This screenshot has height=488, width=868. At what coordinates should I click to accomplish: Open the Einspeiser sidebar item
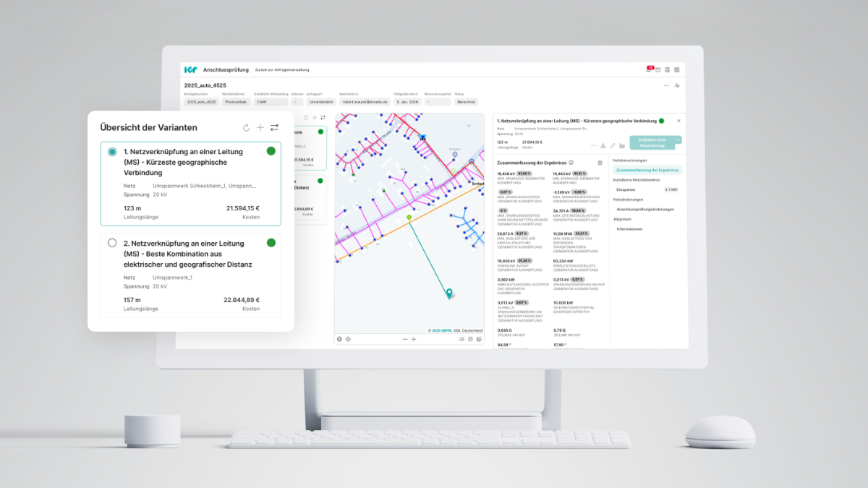[x=626, y=189]
